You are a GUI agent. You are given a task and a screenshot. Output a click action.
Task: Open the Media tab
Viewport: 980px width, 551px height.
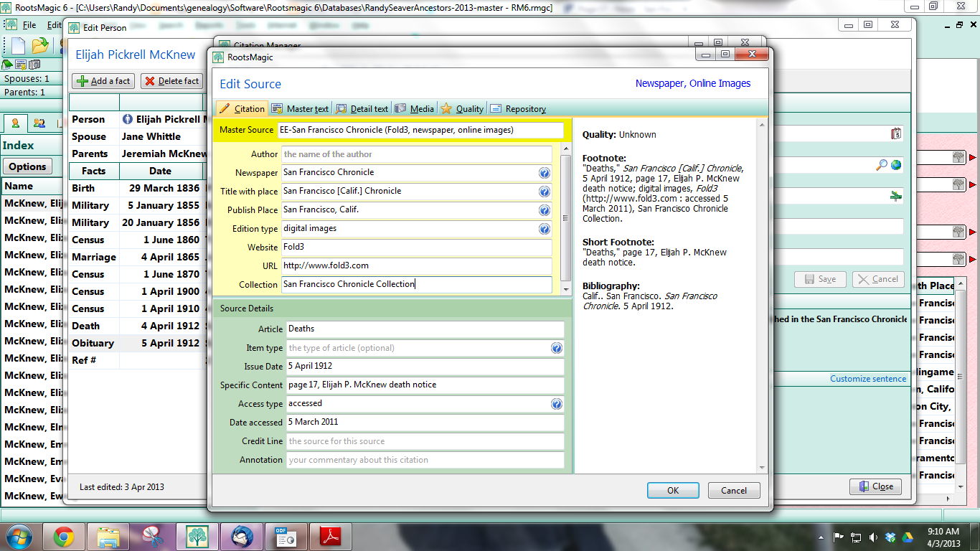[415, 108]
